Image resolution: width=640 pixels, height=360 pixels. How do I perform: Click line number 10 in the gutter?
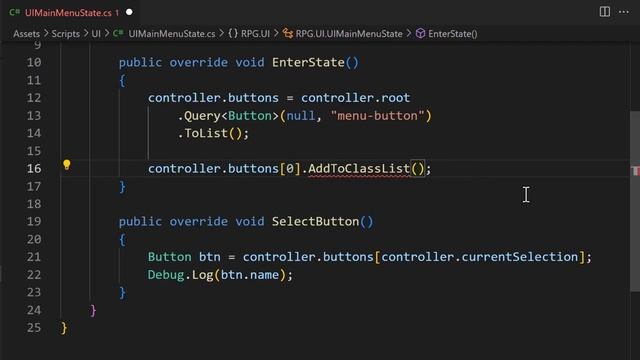click(34, 62)
